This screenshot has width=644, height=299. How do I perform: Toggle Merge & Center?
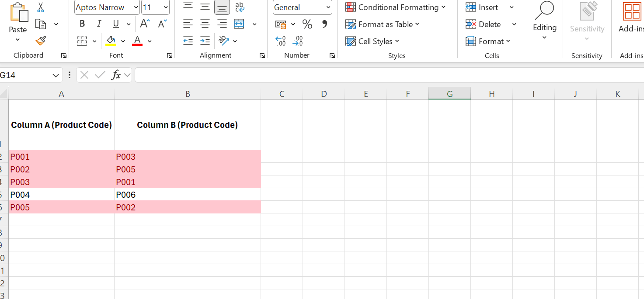239,24
